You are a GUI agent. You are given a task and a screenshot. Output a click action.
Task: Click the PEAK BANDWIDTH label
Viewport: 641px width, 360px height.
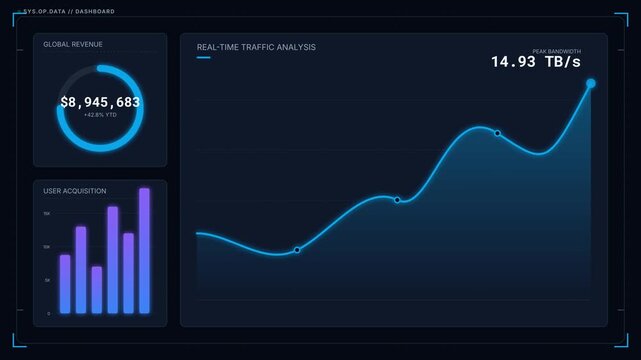pos(556,51)
